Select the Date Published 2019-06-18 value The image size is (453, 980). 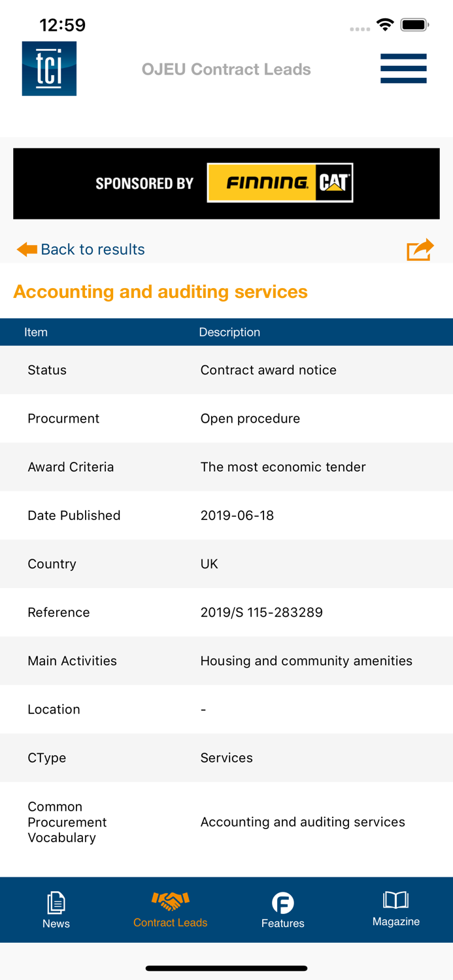coord(237,515)
